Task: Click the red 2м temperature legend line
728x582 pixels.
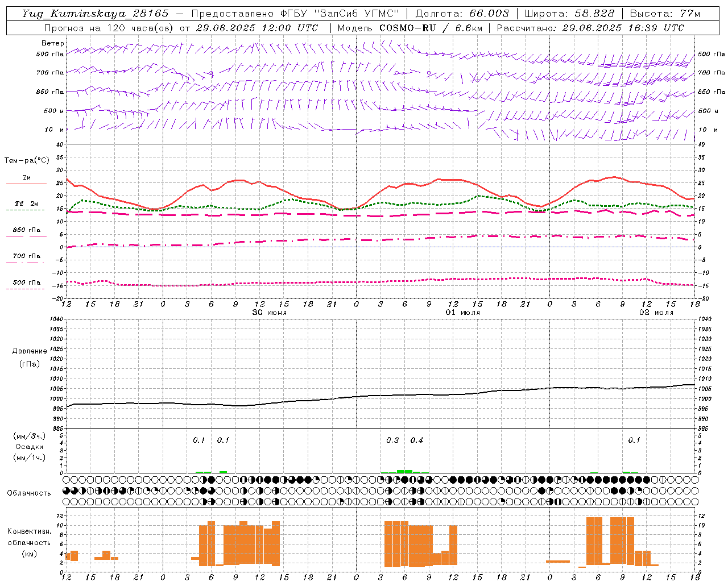Action: click(x=26, y=184)
